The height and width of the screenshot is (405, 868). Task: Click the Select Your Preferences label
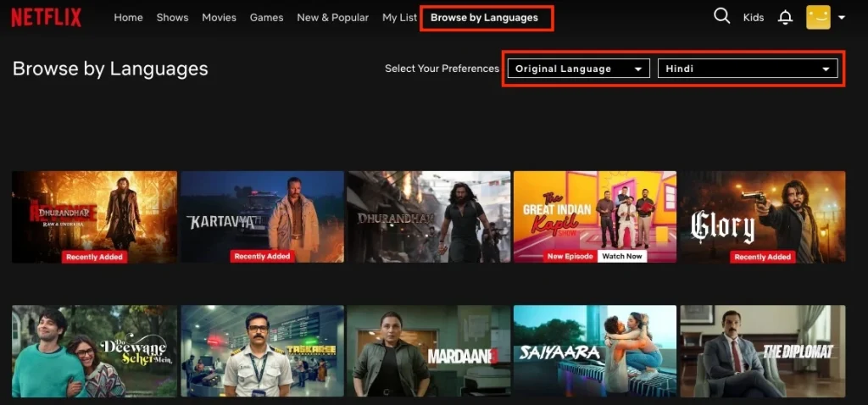(x=442, y=69)
